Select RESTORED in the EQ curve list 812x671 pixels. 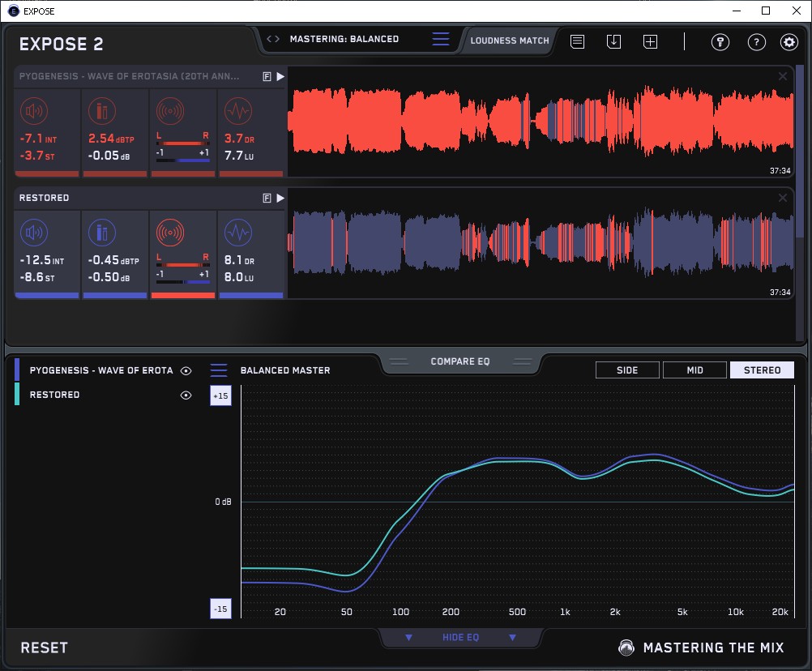coord(55,395)
